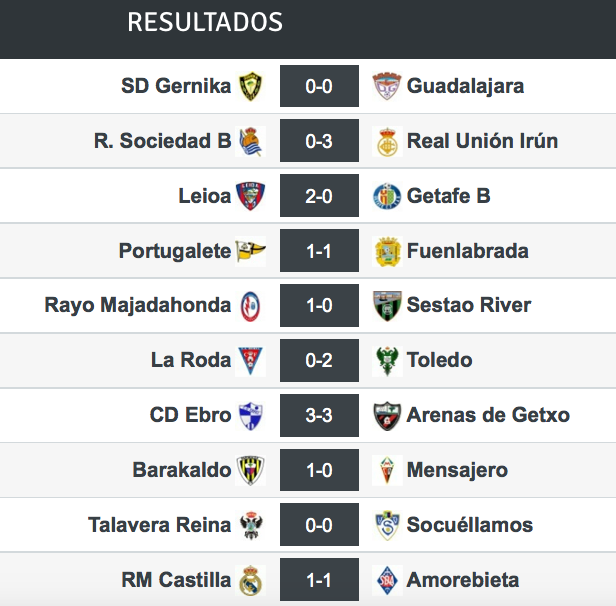Click the RESULTADOS header title
This screenshot has height=606, width=616.
205,22
